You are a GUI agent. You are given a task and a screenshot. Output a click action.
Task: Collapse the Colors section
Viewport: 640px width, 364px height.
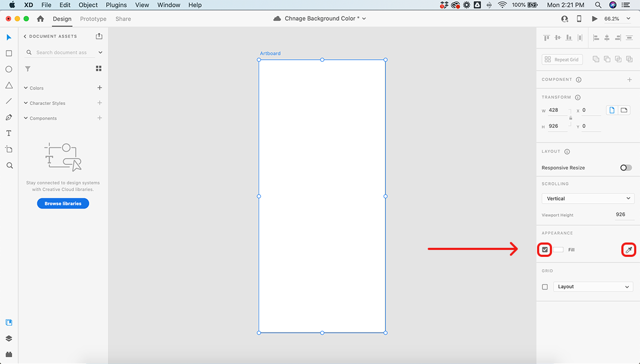point(26,88)
